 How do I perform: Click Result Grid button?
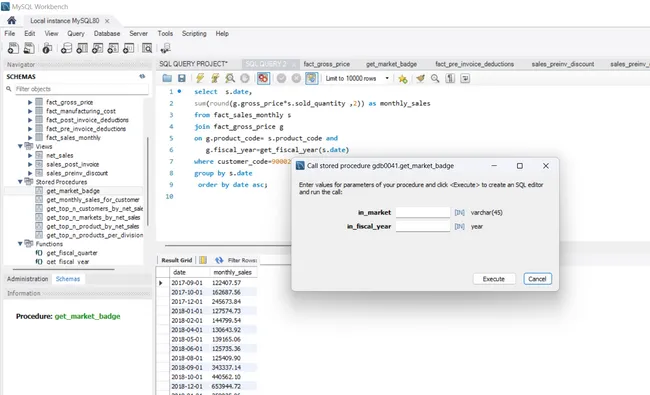pos(177,260)
